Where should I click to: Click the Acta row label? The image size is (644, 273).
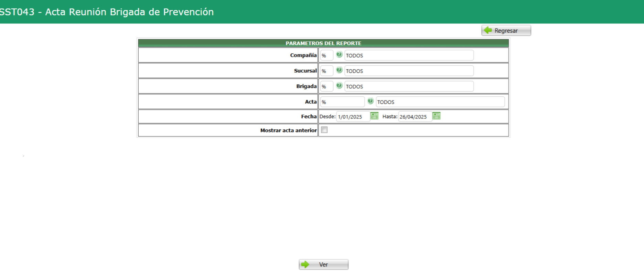(311, 102)
